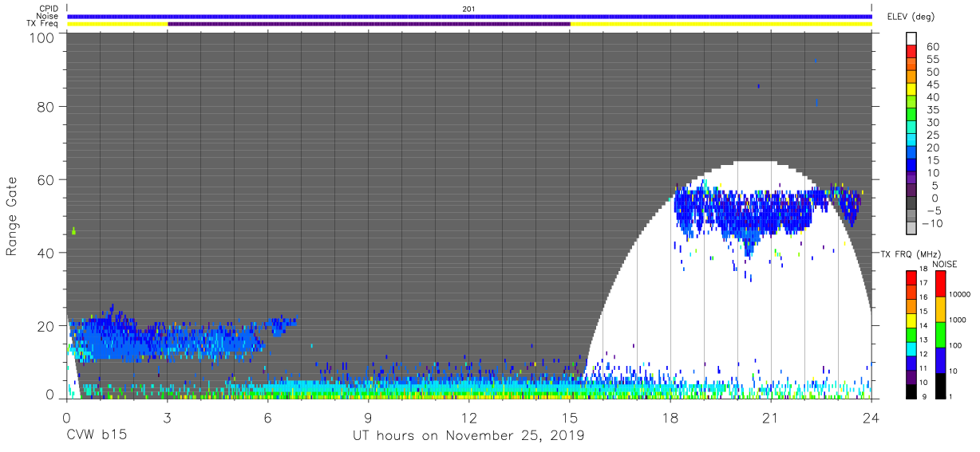Click the x-axis tick label '21'
This screenshot has height=452, width=980.
click(771, 416)
